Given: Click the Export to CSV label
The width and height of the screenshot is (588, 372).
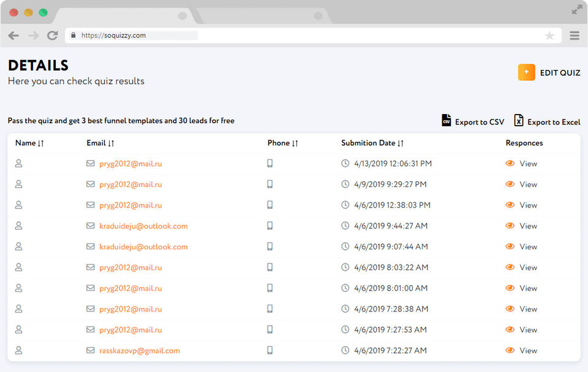Looking at the screenshot, I should point(480,122).
